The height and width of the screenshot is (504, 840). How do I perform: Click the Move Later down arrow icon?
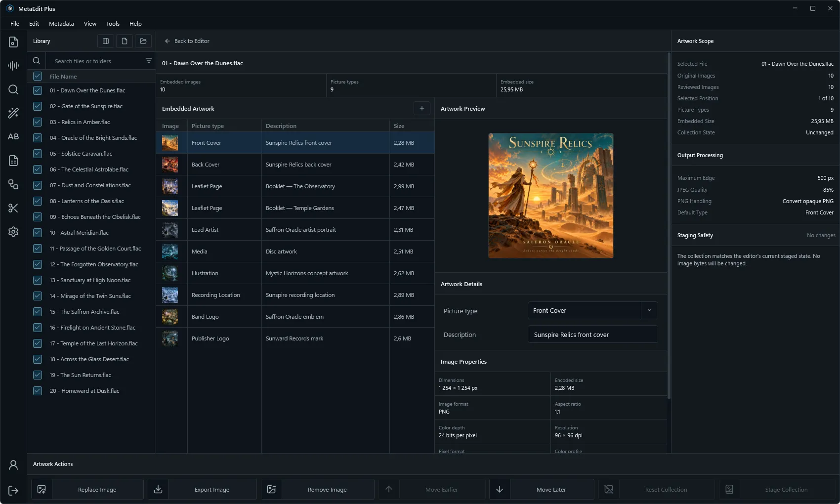500,489
